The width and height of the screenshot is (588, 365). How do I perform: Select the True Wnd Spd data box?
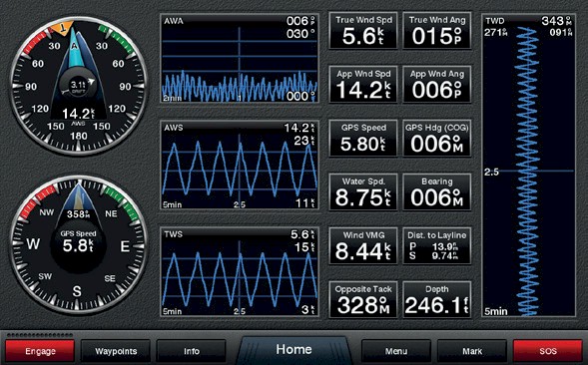pyautogui.click(x=363, y=31)
